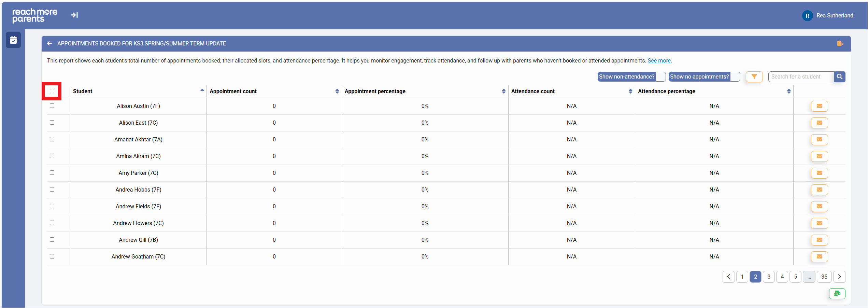Open the orange filter icon
868x308 pixels.
pyautogui.click(x=754, y=77)
